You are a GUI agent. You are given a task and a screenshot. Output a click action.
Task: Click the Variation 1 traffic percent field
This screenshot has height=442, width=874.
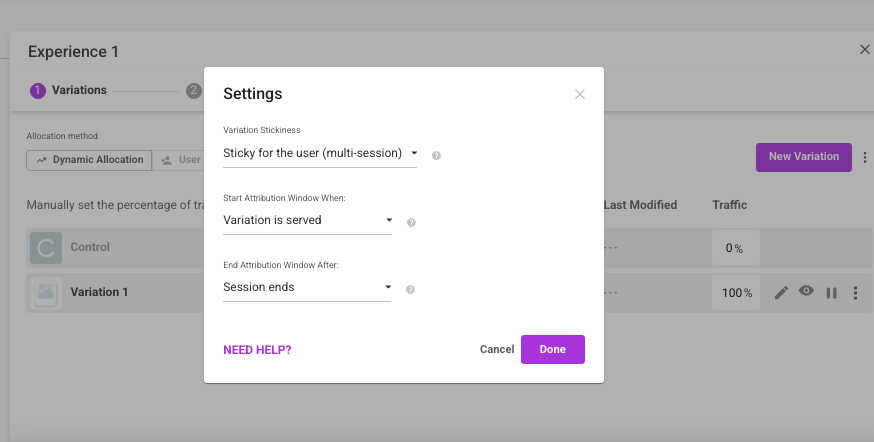coord(736,293)
